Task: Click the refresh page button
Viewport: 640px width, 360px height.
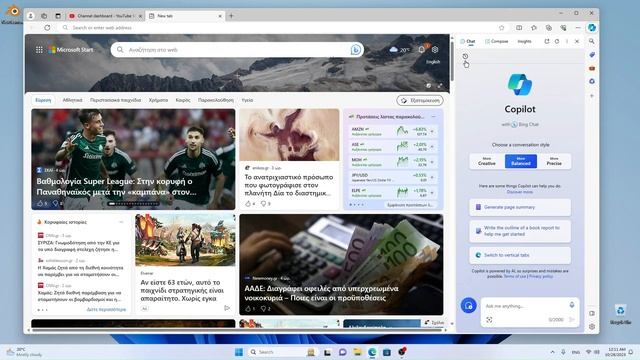Action: pos(47,28)
